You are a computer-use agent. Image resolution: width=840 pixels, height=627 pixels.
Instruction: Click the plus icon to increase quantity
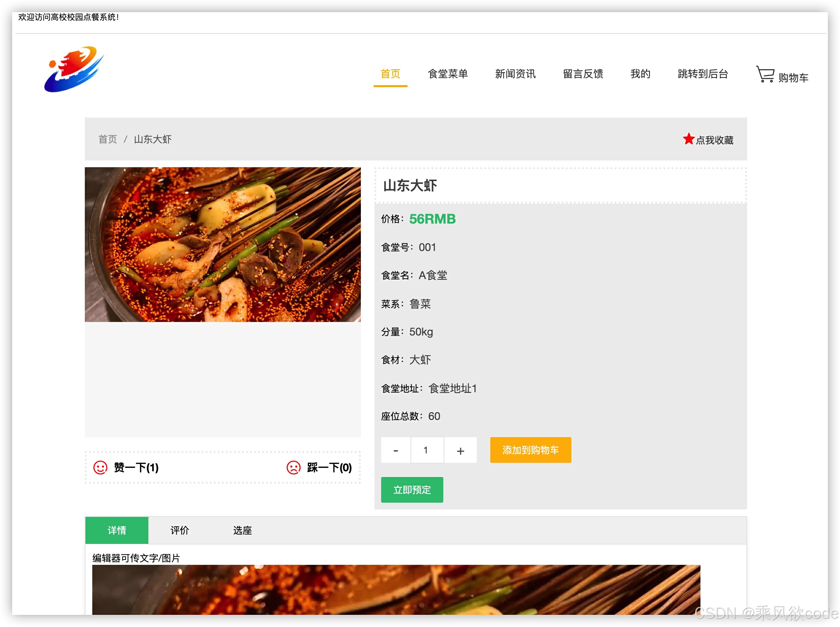(x=460, y=450)
